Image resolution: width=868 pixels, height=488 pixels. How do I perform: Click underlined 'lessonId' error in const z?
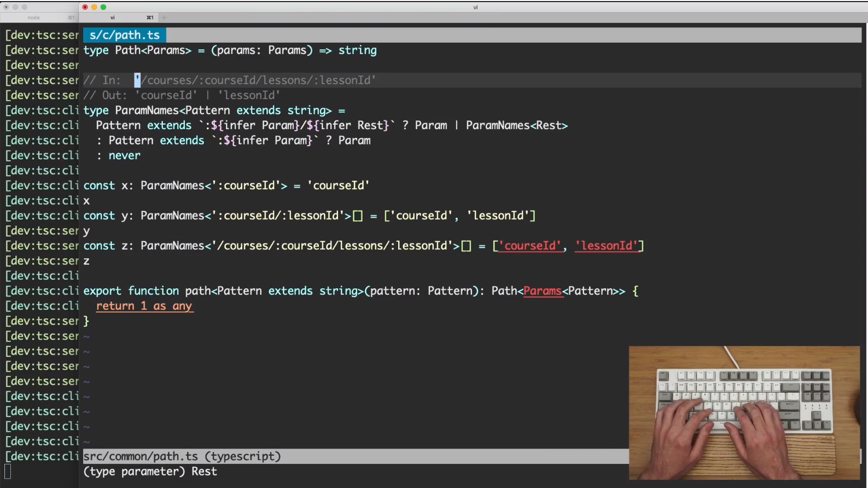(607, 246)
